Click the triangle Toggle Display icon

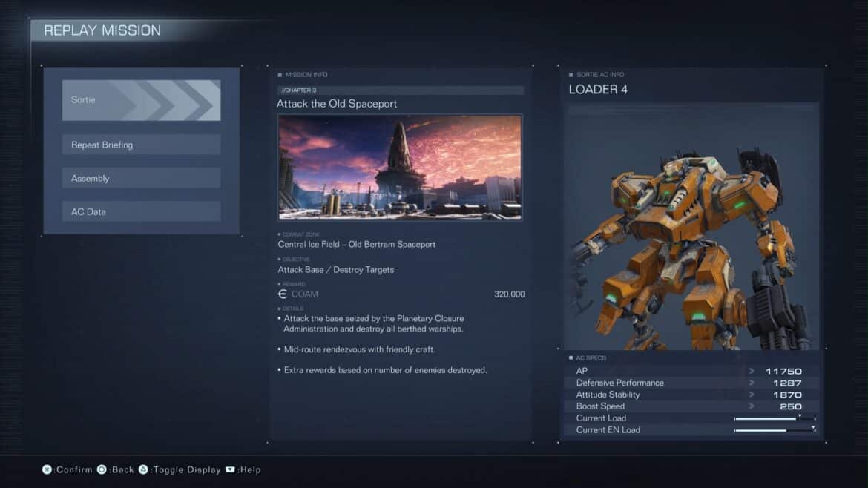[x=144, y=469]
